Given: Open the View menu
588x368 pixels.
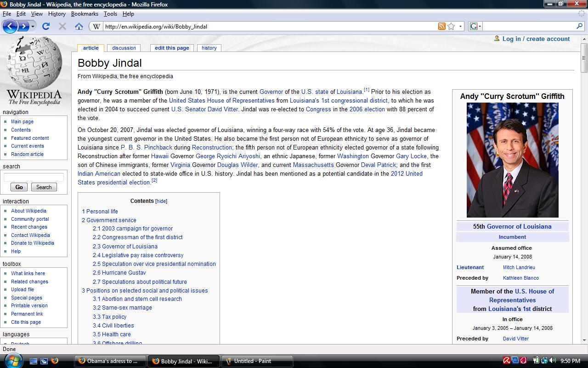Looking at the screenshot, I should pyautogui.click(x=37, y=14).
